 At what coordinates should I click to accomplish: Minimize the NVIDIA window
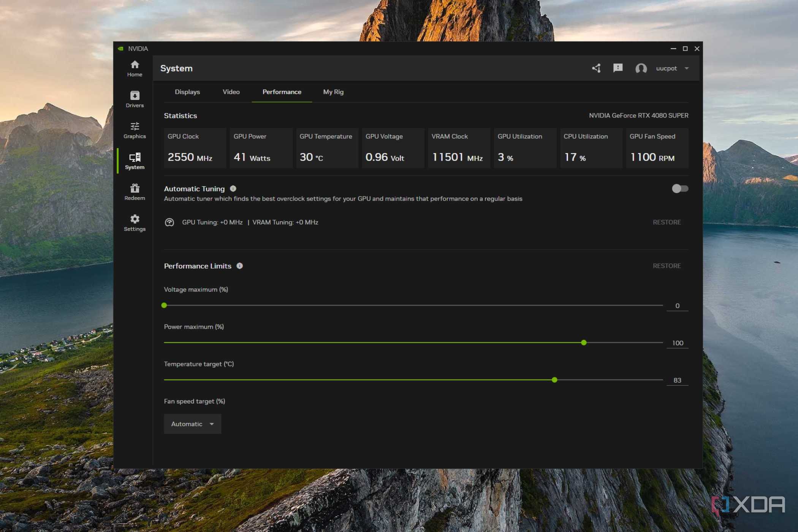(x=673, y=49)
